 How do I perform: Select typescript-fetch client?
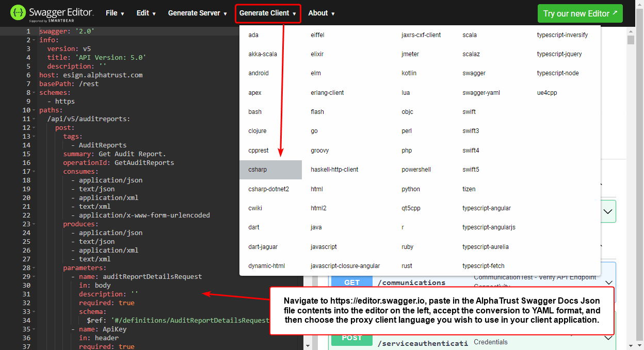tap(484, 266)
